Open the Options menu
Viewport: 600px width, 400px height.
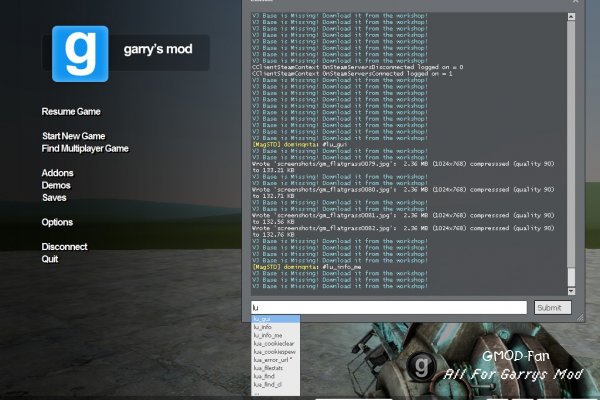pyautogui.click(x=57, y=222)
